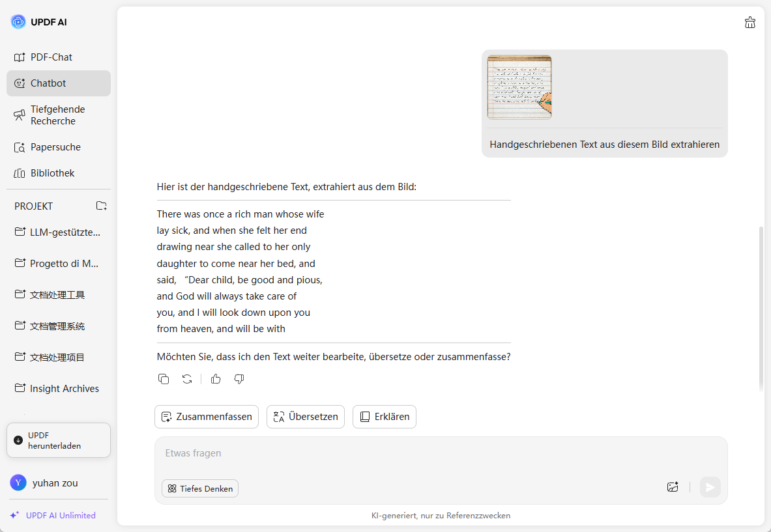Open the 文档处理工具 project
This screenshot has width=771, height=532.
[59, 295]
